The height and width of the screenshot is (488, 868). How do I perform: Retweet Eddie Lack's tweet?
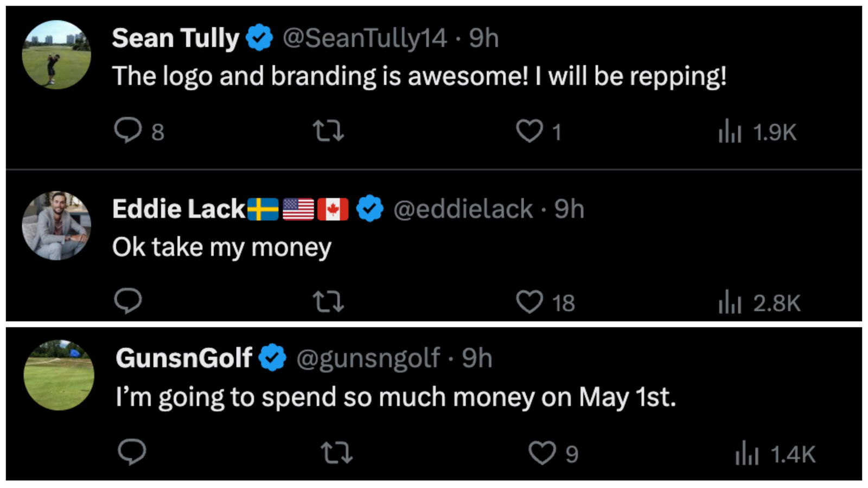329,301
